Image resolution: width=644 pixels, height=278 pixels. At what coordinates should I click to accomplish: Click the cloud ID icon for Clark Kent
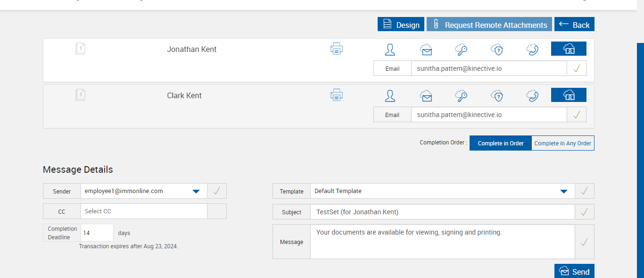569,95
